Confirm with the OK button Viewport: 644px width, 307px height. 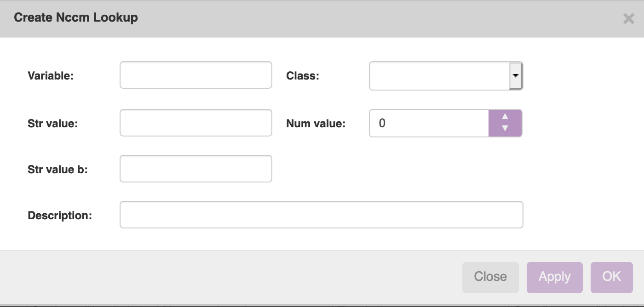click(611, 277)
